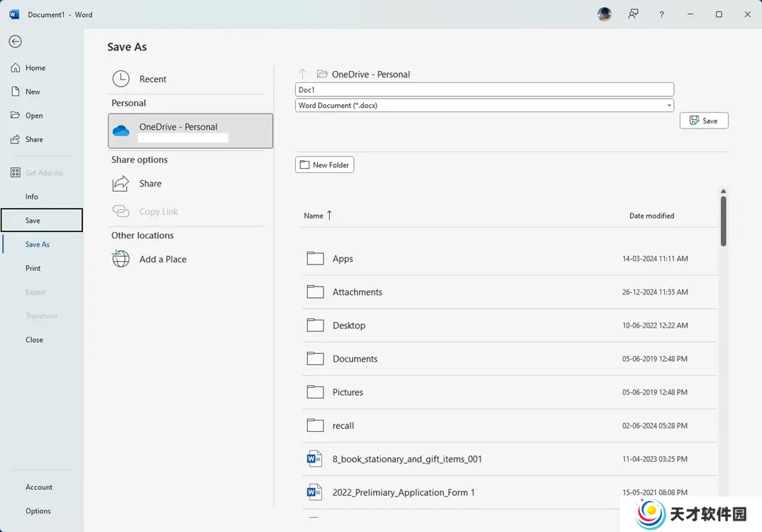Click the Word icon beside 2022_Prelimiary_Application_Form 1
This screenshot has height=532, width=762.
pyautogui.click(x=314, y=492)
